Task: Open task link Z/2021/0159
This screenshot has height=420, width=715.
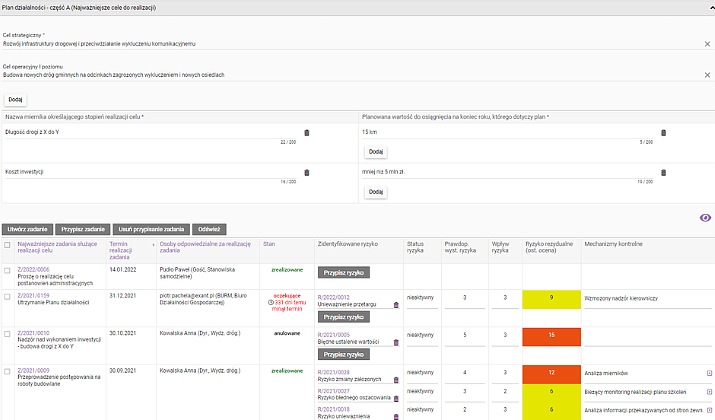Action: point(33,295)
